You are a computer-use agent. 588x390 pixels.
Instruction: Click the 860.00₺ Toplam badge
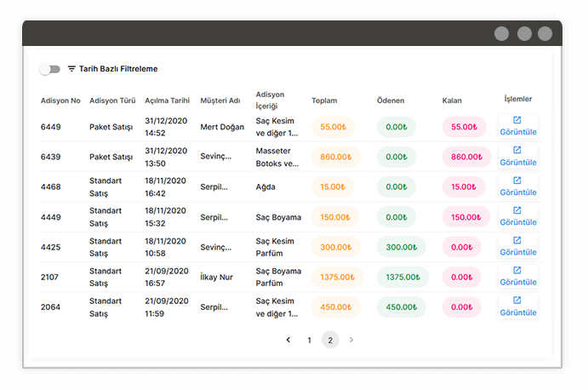point(335,157)
